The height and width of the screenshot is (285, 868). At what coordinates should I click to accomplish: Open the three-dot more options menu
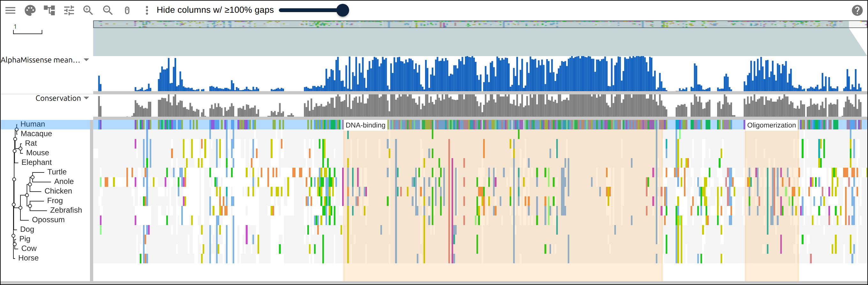point(146,10)
